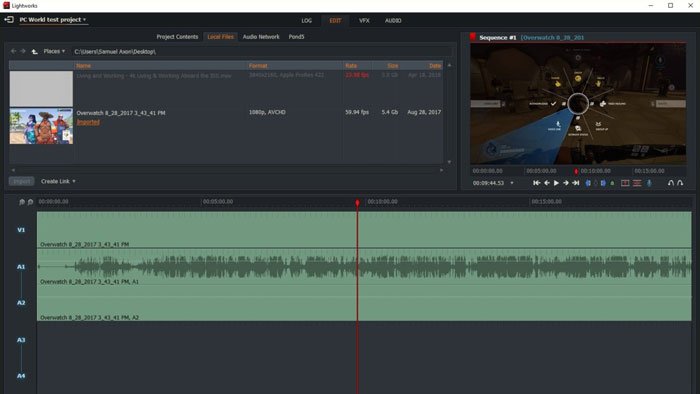Go forward in file browser history

point(23,51)
